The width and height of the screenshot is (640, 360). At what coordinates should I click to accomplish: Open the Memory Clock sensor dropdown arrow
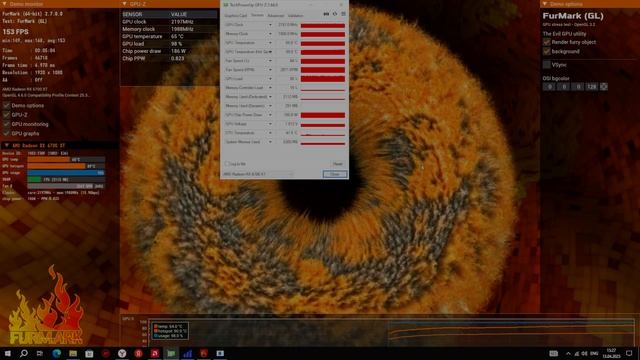point(270,34)
